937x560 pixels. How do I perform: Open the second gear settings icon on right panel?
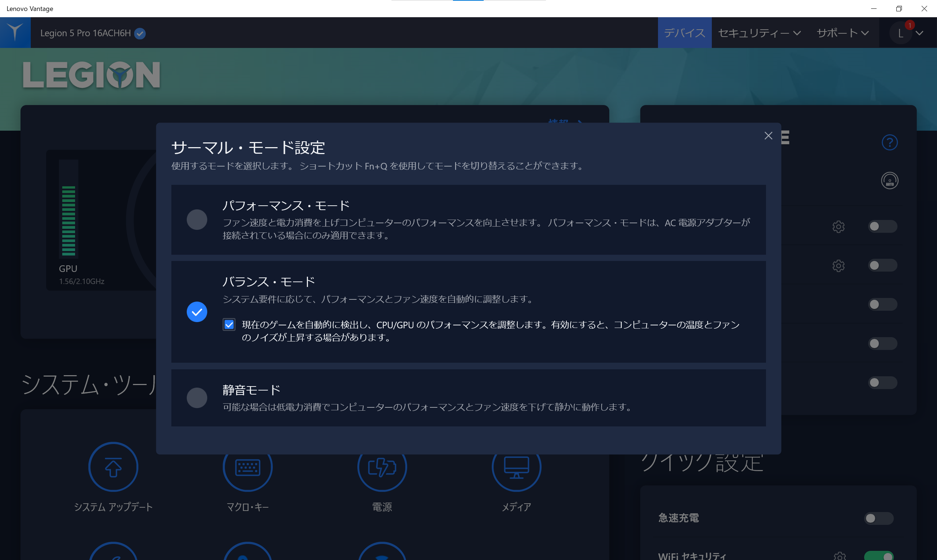[x=838, y=266]
